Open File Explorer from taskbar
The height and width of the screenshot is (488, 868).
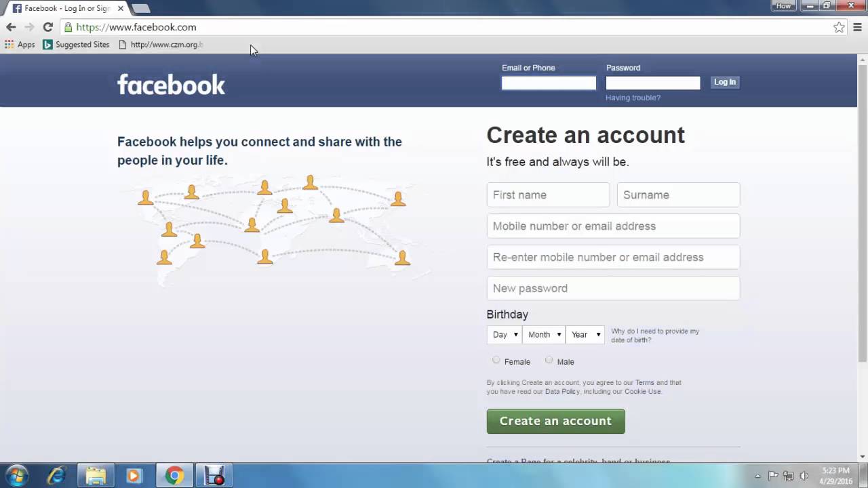click(x=96, y=476)
